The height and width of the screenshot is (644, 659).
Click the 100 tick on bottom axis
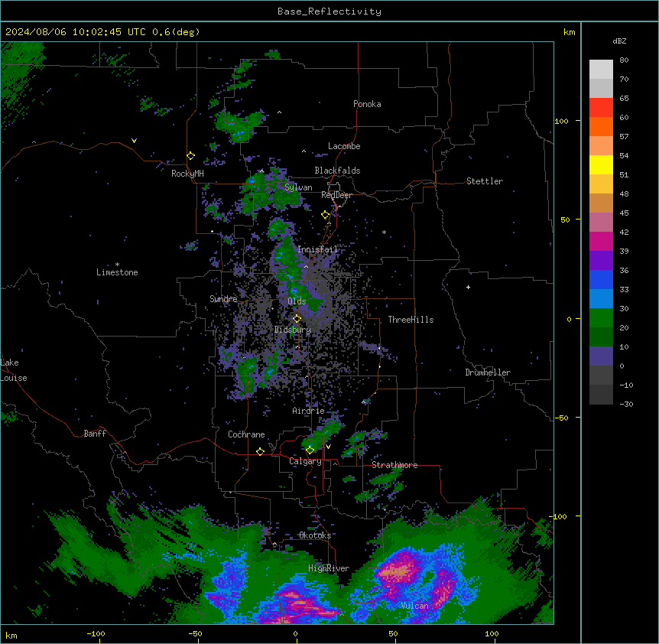coord(492,633)
